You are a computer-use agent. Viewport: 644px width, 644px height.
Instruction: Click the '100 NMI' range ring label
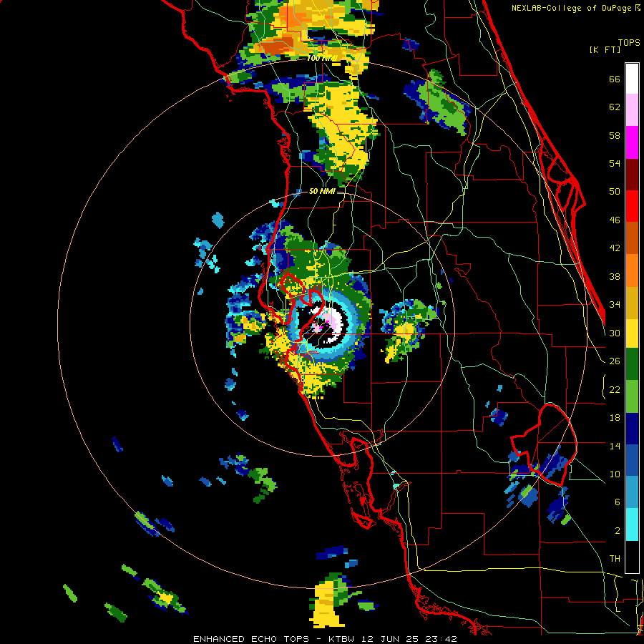321,59
